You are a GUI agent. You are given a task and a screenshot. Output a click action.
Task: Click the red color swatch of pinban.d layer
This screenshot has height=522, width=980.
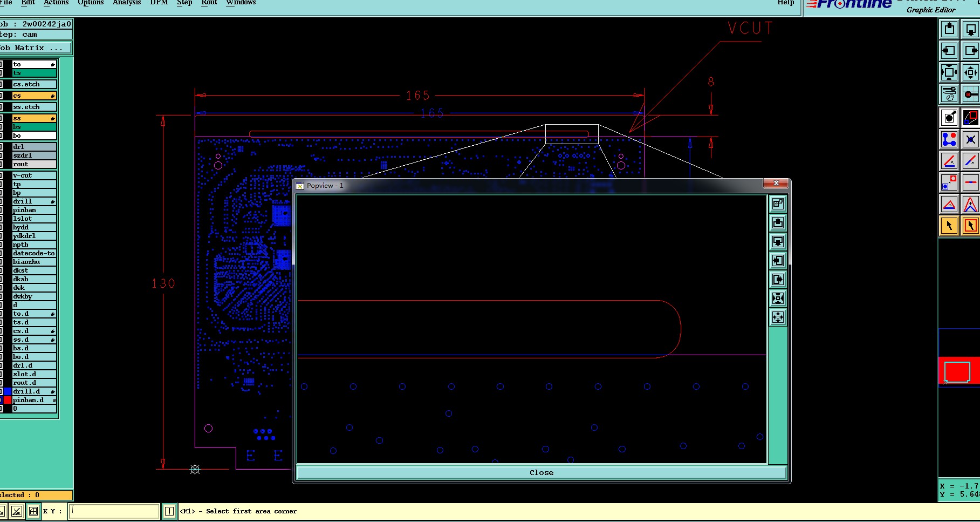pyautogui.click(x=8, y=400)
